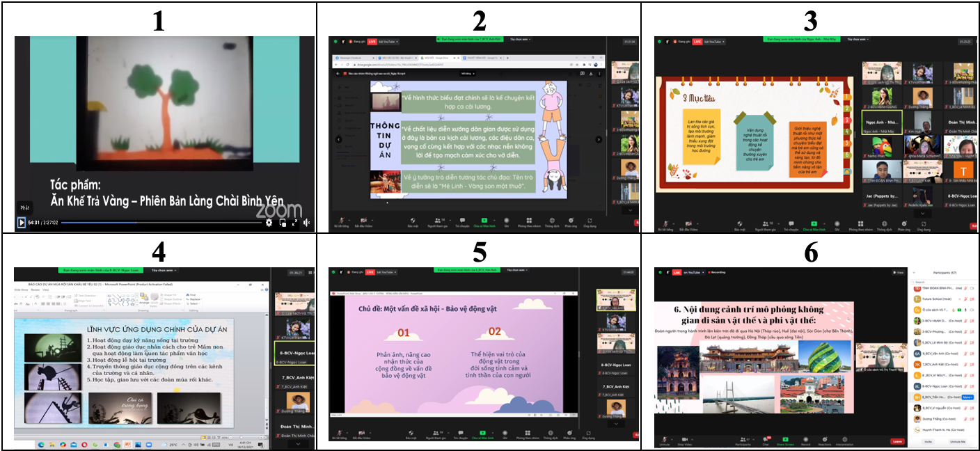Expand the thumbnail strip chevron in panel 4
Image resolution: width=980 pixels, height=451 pixels.
(297, 443)
